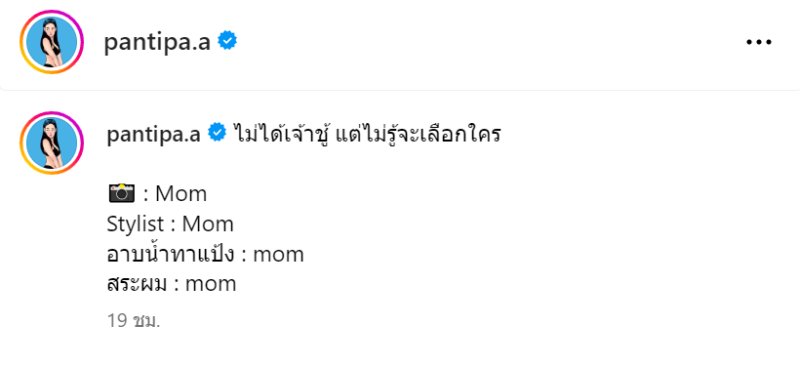
Task: Open the more options three-dot menu
Action: pyautogui.click(x=759, y=42)
